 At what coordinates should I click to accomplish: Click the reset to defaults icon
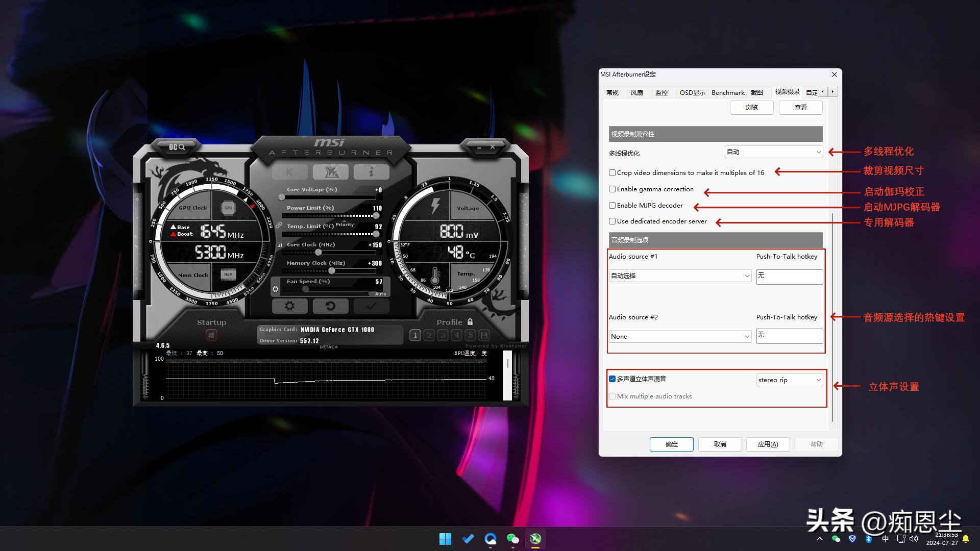330,306
